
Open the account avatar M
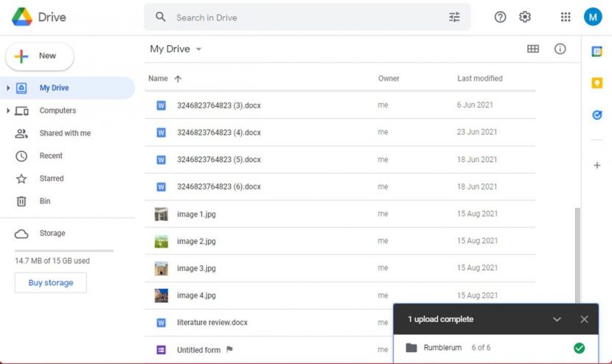(x=593, y=17)
